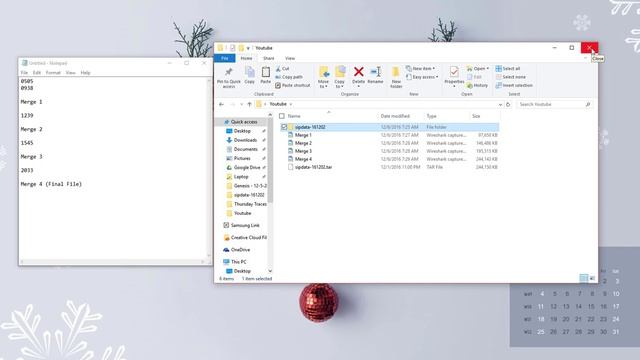This screenshot has height=360, width=640.
Task: Create a New folder from ribbon
Action: pyautogui.click(x=396, y=77)
